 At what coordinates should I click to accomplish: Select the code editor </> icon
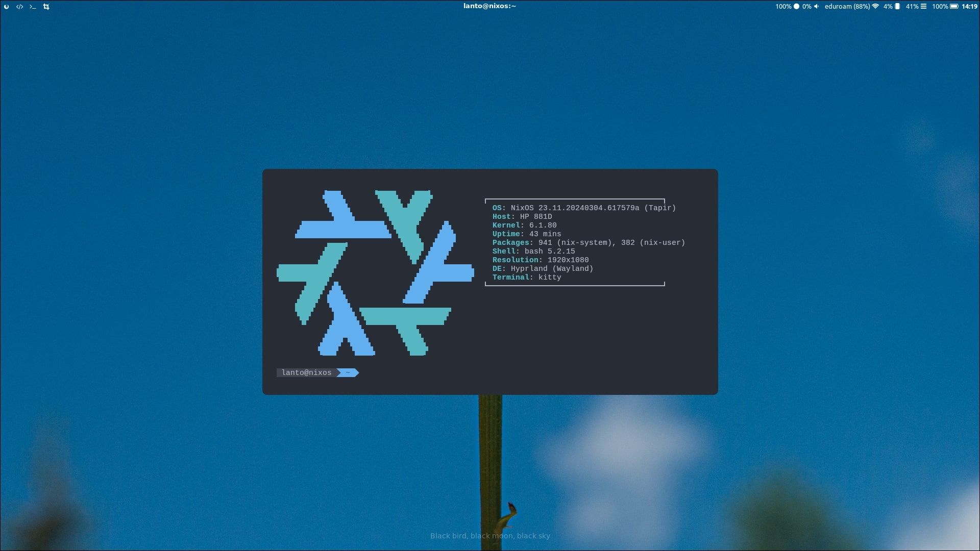tap(20, 7)
